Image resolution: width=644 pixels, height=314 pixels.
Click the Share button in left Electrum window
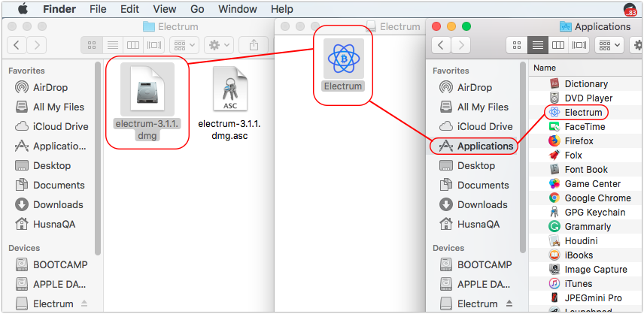254,44
